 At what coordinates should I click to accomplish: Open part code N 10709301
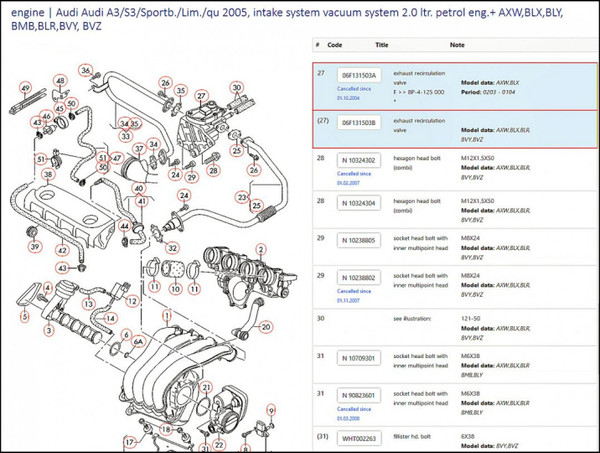coord(358,357)
